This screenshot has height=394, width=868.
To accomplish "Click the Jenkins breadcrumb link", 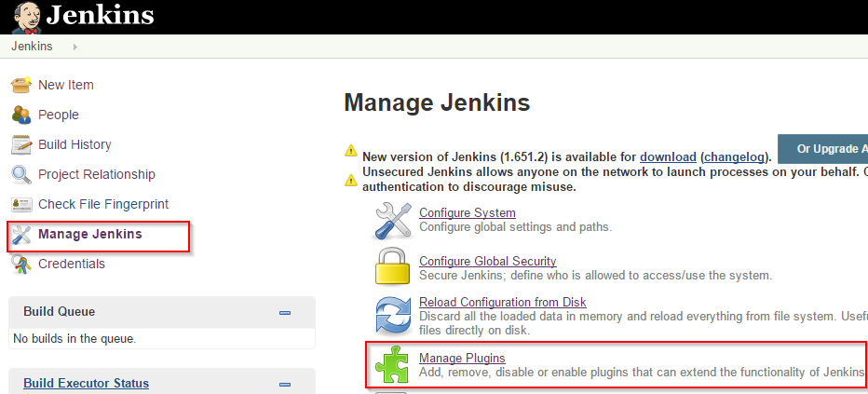I will tap(32, 47).
